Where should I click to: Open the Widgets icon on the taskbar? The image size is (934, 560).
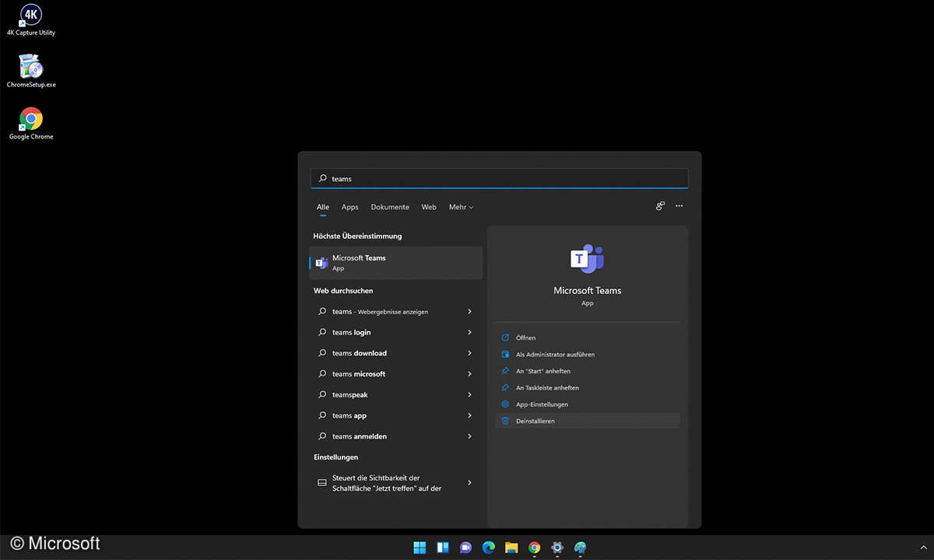[x=443, y=548]
